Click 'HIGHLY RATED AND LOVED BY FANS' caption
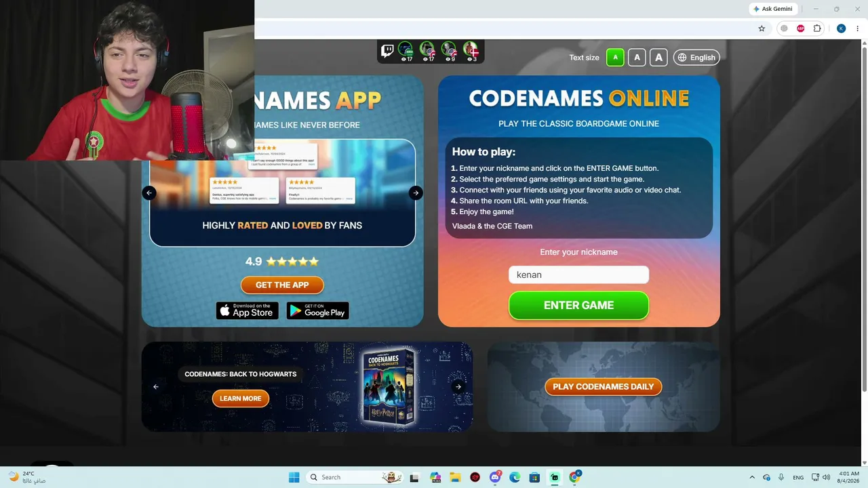 [282, 225]
